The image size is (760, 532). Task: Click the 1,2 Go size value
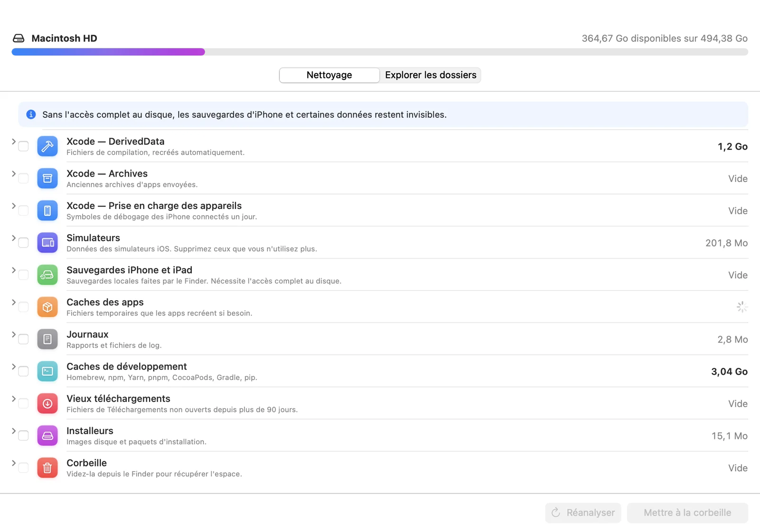pyautogui.click(x=732, y=146)
